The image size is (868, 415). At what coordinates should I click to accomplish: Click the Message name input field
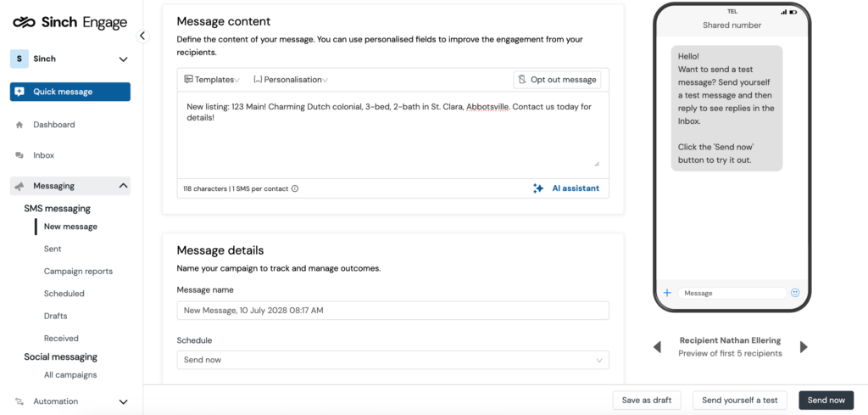[393, 311]
